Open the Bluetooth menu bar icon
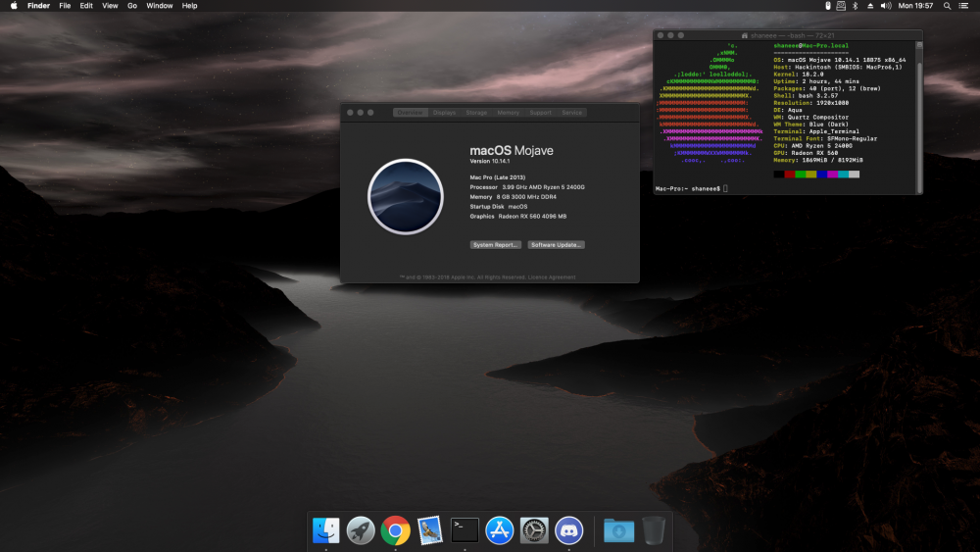This screenshot has height=552, width=980. coord(855,6)
